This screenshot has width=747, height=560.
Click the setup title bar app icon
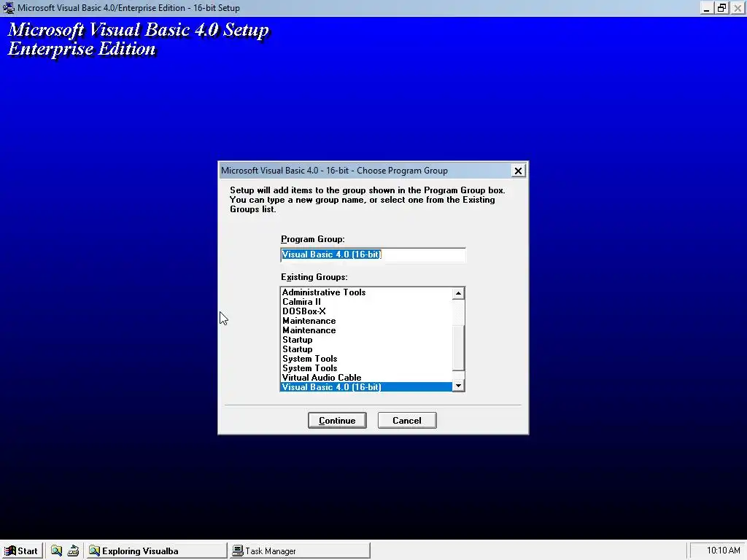[9, 7]
